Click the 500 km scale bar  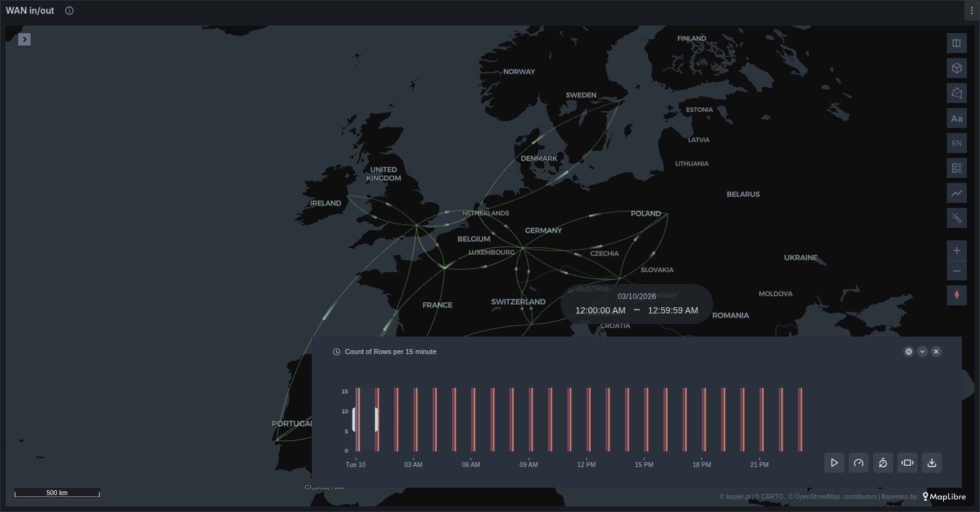(x=57, y=493)
